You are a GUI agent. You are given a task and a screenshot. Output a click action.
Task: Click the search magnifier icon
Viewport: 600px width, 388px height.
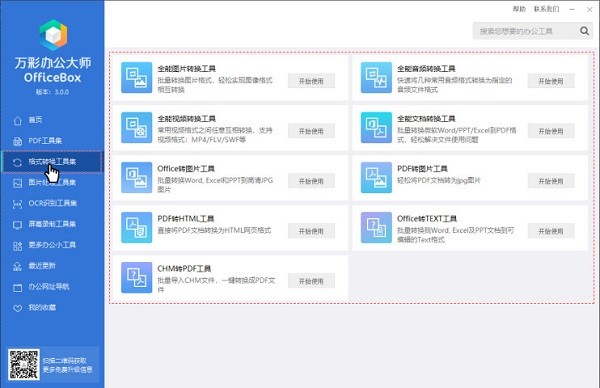coord(584,31)
